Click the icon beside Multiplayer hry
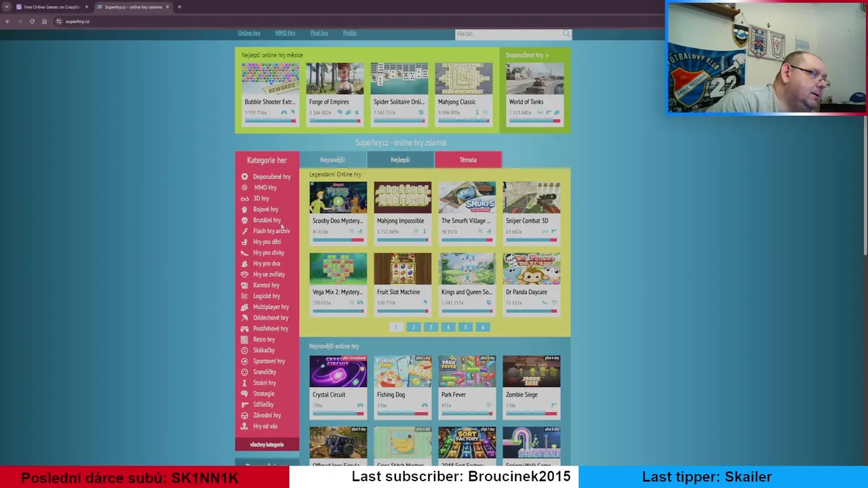 [x=245, y=307]
